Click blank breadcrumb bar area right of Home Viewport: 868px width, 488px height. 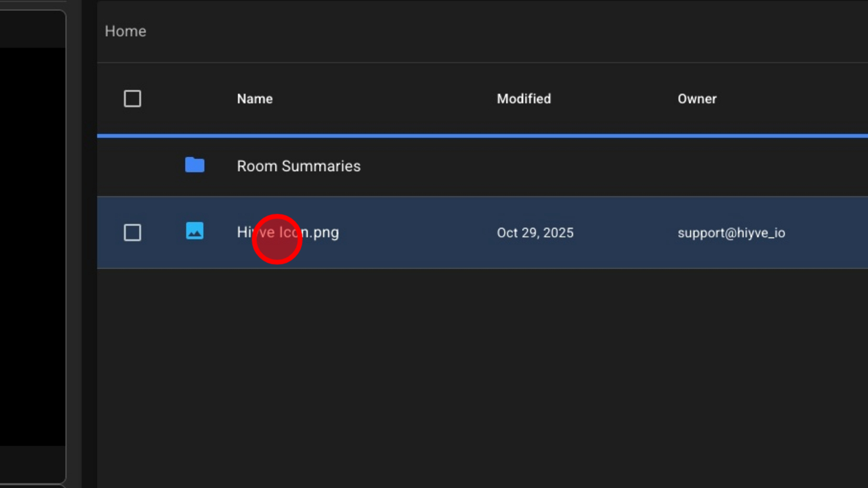tap(479, 31)
